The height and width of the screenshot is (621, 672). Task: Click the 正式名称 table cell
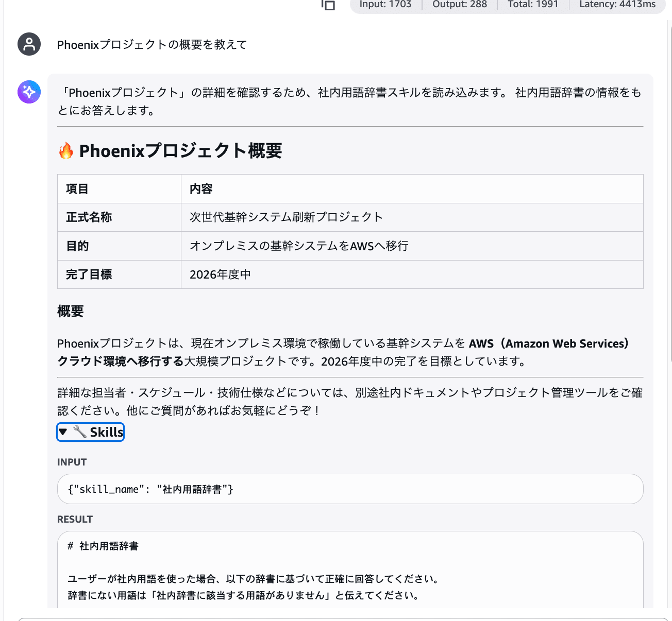click(x=119, y=217)
